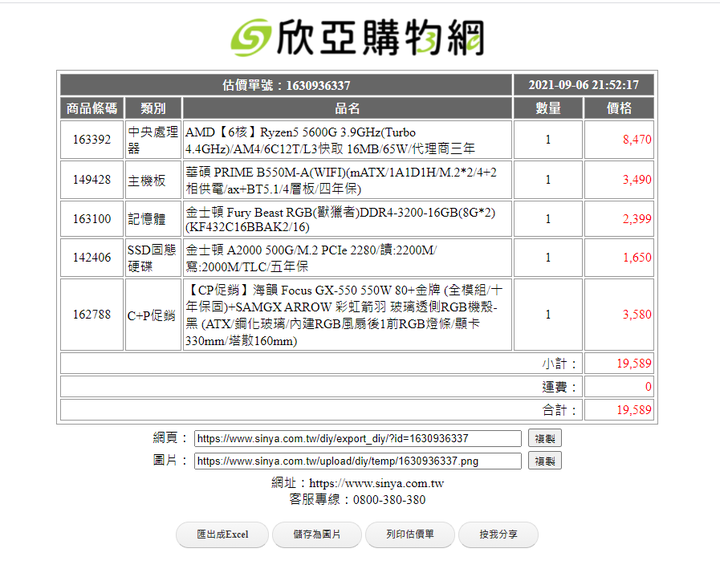The image size is (720, 569).
Task: Click the 品名 column header
Action: click(x=347, y=108)
